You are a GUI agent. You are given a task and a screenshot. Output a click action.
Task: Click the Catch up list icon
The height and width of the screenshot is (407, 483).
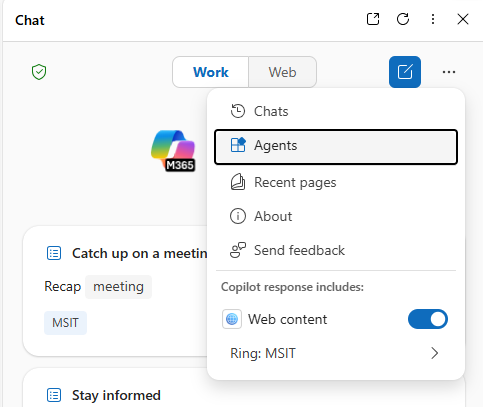point(54,253)
